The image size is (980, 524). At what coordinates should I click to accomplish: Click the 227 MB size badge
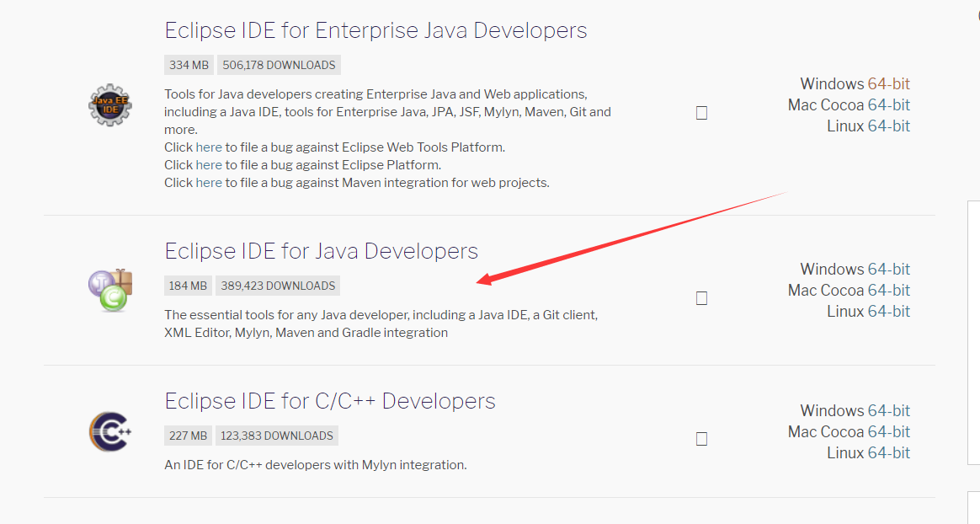(188, 436)
